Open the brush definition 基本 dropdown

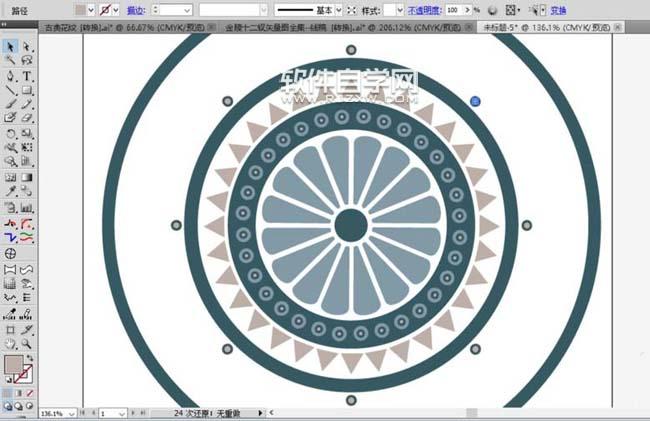[339, 10]
